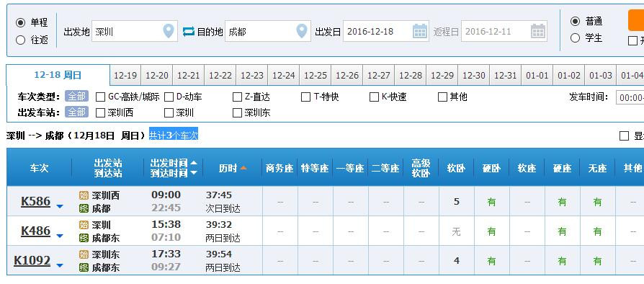Select 普通 passenger type radio

click(576, 21)
